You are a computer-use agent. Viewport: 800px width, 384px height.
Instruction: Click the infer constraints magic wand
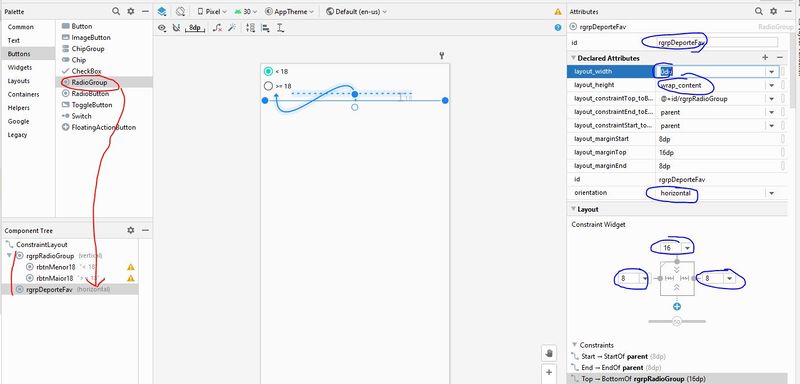coord(232,28)
